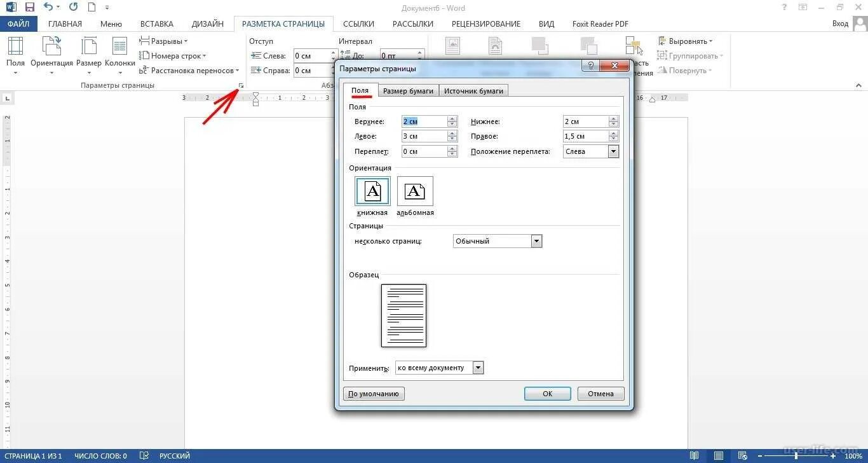The height and width of the screenshot is (463, 868).
Task: Expand the Расстановка переносов dropdown
Action: coord(189,71)
